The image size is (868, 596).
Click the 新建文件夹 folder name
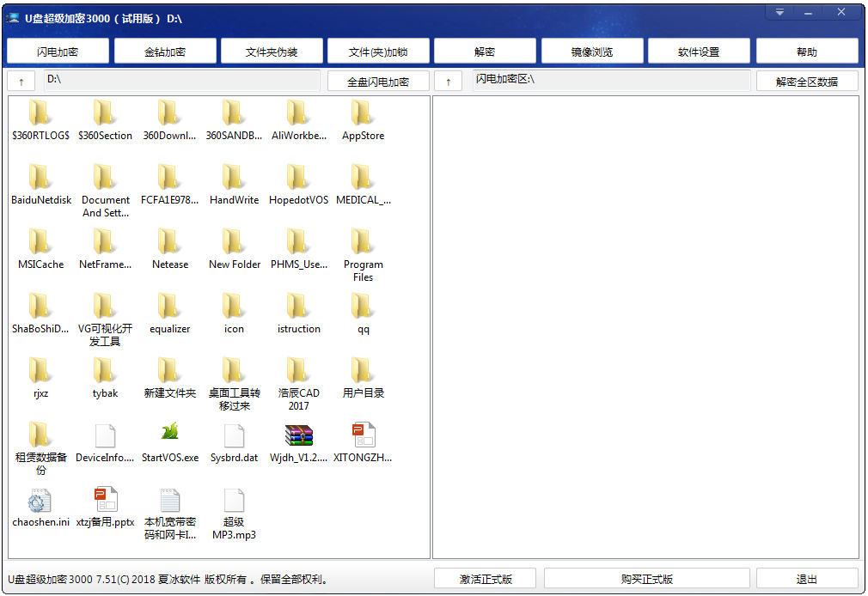[169, 393]
